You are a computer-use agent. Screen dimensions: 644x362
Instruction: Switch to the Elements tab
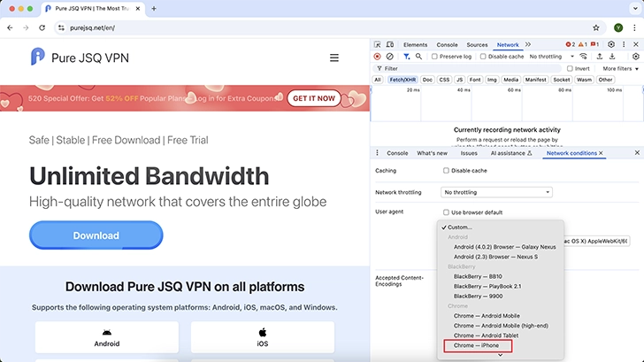pyautogui.click(x=415, y=44)
